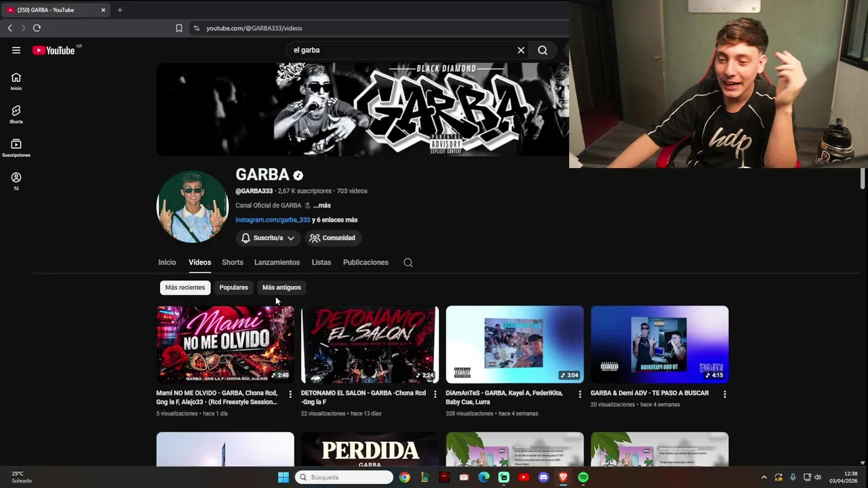The height and width of the screenshot is (488, 868).
Task: Open options for DiAmAnTeS video
Action: (580, 394)
